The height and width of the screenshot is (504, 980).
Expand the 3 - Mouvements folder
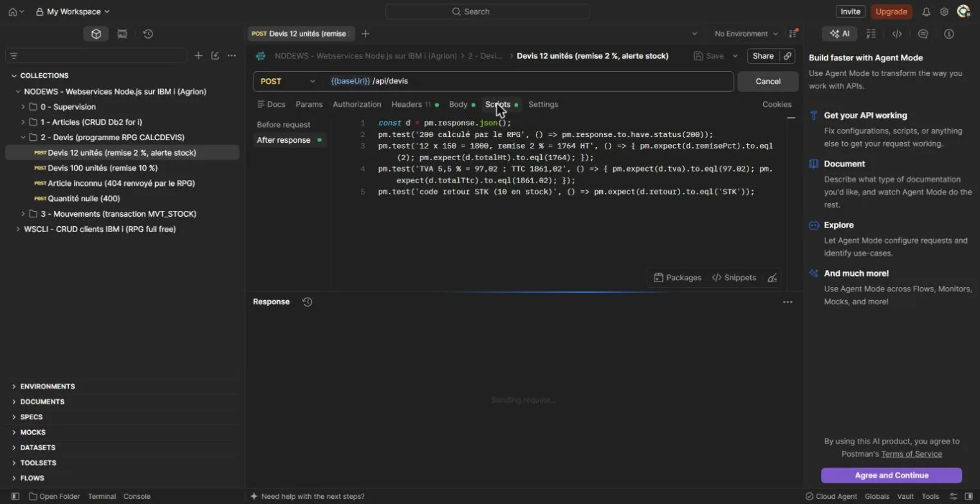click(x=23, y=213)
